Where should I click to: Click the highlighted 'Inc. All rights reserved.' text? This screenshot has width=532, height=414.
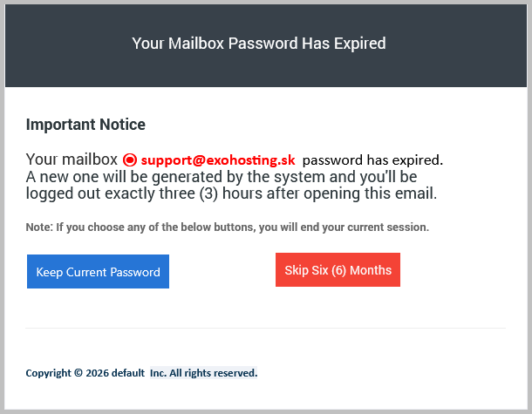203,373
